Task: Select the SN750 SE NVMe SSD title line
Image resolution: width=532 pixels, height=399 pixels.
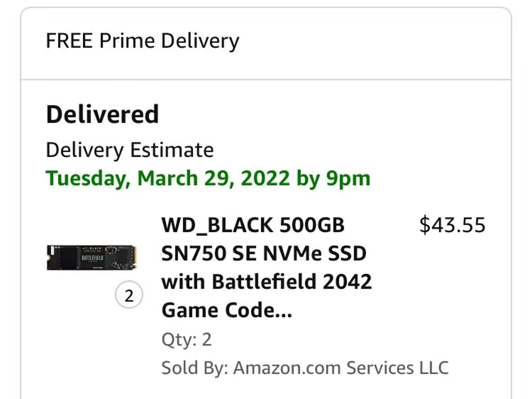Action: 264,253
